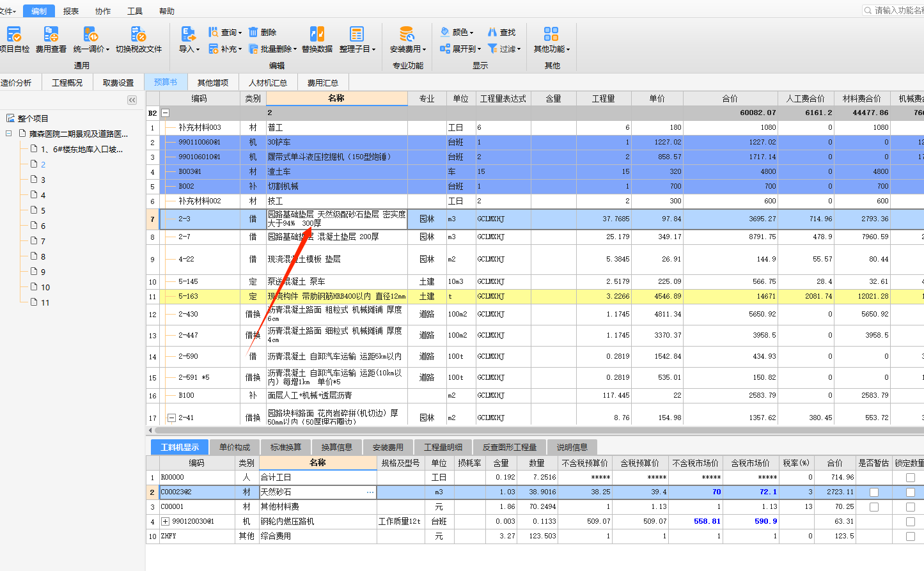
Task: Open 换算信息 bottom tab
Action: (337, 447)
